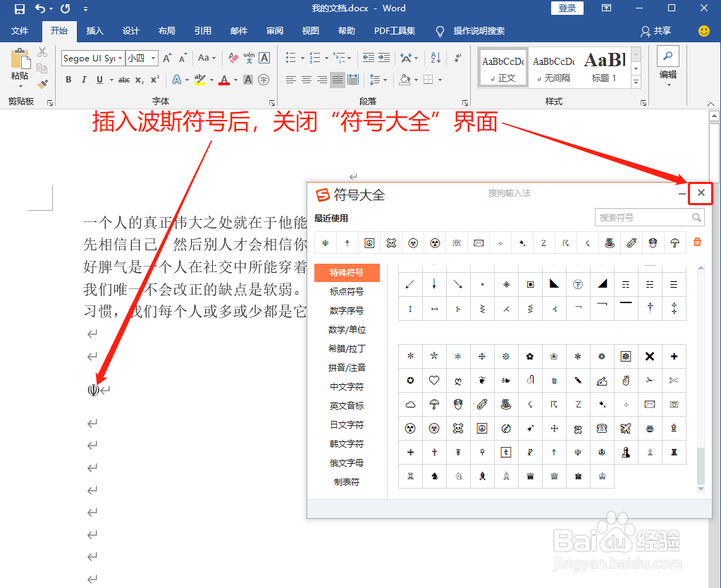Open the 引用 ribbon tab
The width and height of the screenshot is (721, 588).
click(x=202, y=31)
